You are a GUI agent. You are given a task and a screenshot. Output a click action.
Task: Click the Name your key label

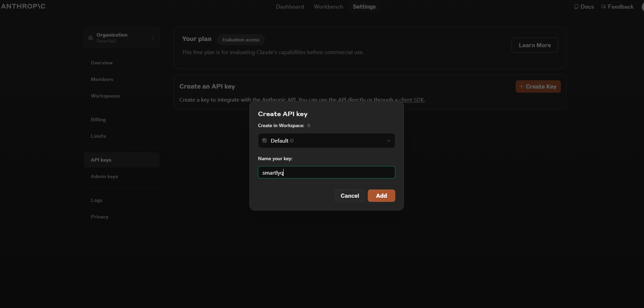(x=275, y=158)
